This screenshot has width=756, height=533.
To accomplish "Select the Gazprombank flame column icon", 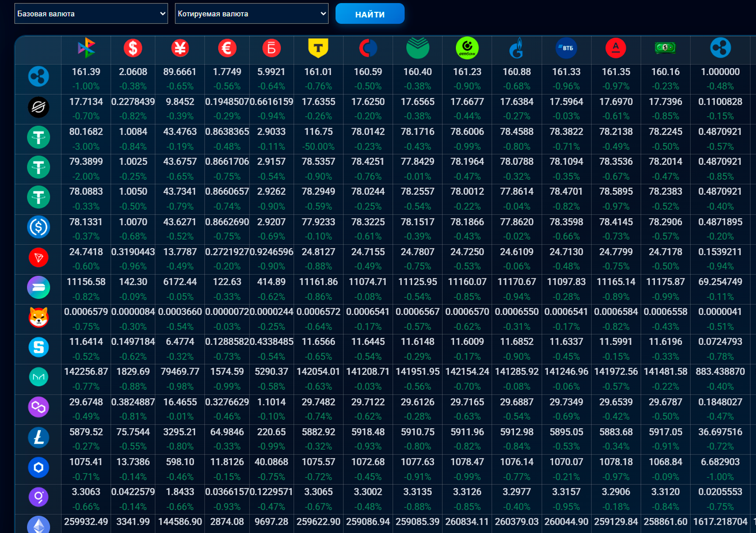I will (x=517, y=48).
